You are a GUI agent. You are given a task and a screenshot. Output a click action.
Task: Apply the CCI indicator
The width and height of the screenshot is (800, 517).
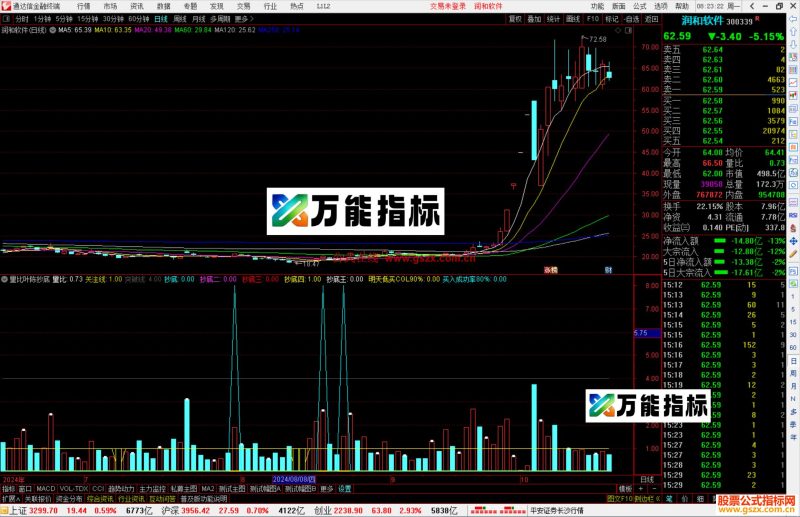pos(98,489)
